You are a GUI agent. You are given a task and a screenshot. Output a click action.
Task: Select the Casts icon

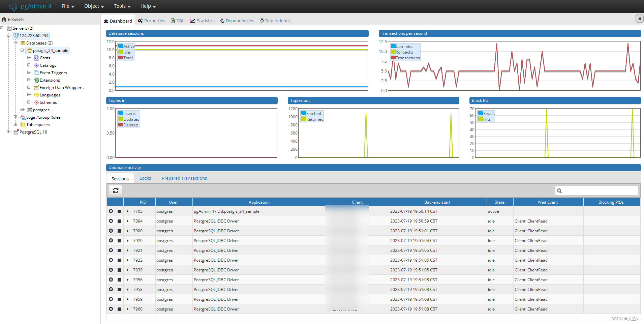point(36,58)
